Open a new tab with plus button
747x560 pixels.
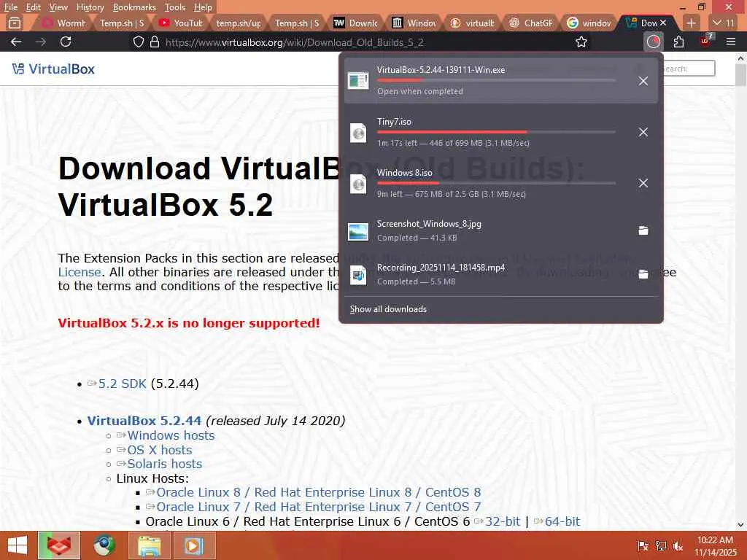[692, 23]
